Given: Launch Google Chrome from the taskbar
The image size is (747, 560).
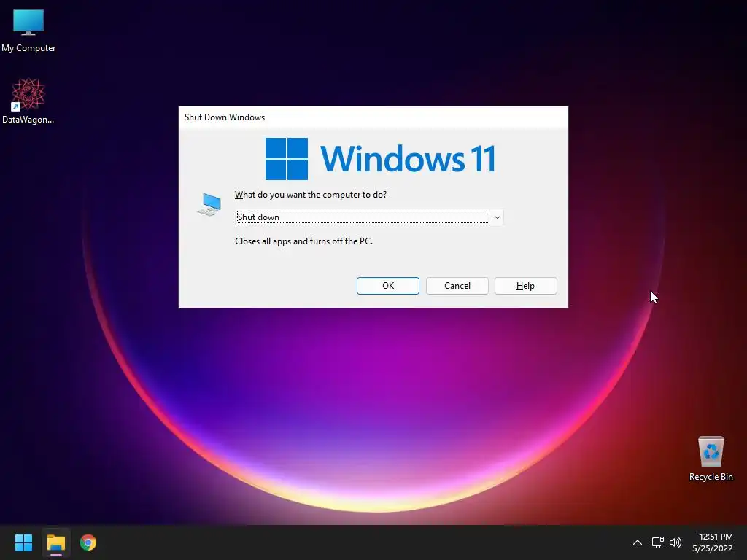Looking at the screenshot, I should pyautogui.click(x=88, y=542).
